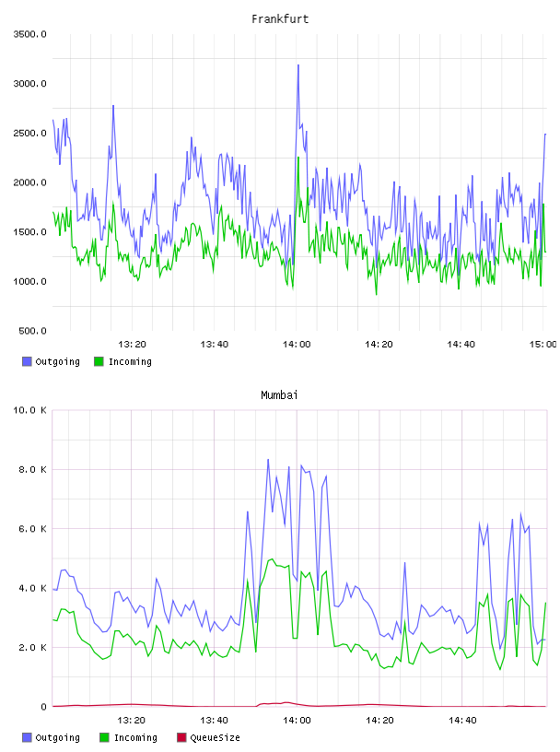Click the 14:20 time label on Mumbai chart
Screen dimensions: 560x752
[x=379, y=721]
